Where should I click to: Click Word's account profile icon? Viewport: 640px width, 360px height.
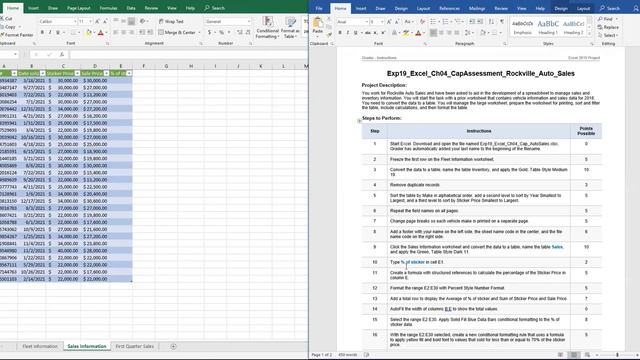point(636,8)
